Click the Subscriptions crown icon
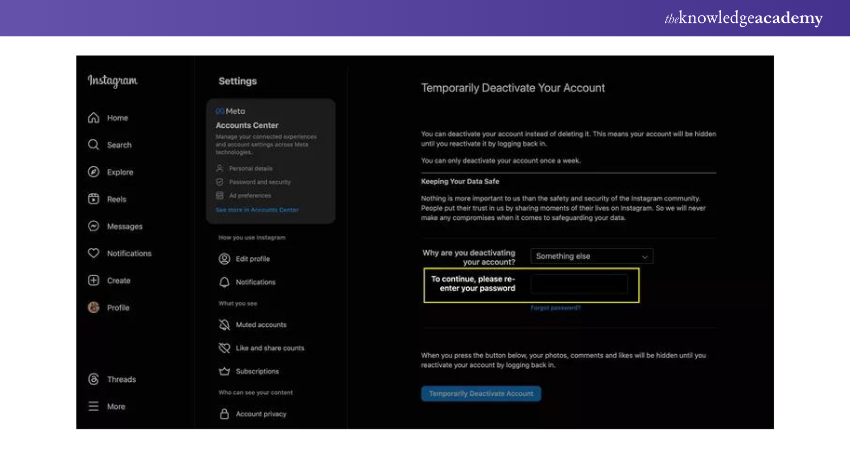 click(x=224, y=371)
